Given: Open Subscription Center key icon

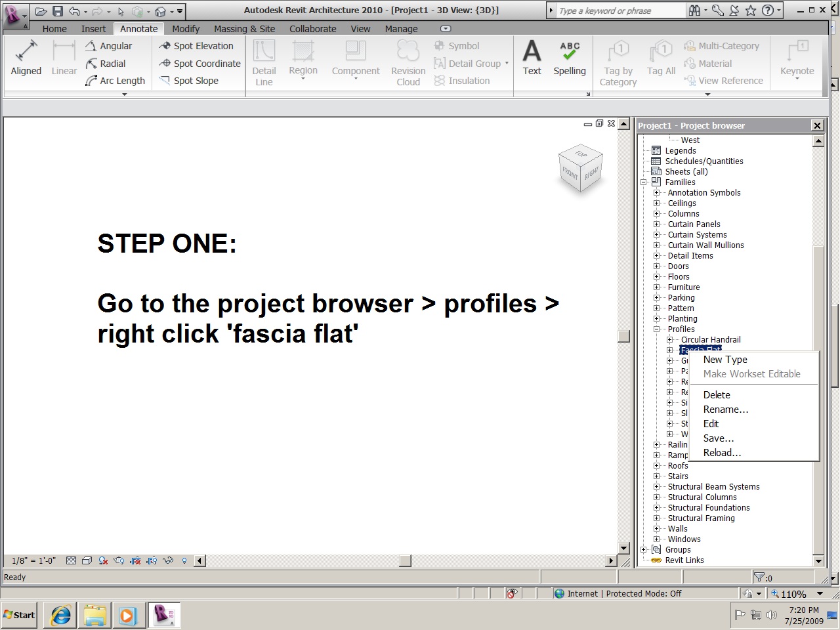Looking at the screenshot, I should point(717,10).
